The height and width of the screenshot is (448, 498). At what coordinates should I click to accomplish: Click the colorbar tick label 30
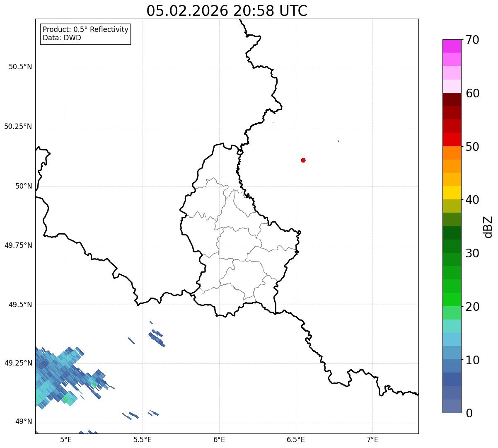coord(472,253)
